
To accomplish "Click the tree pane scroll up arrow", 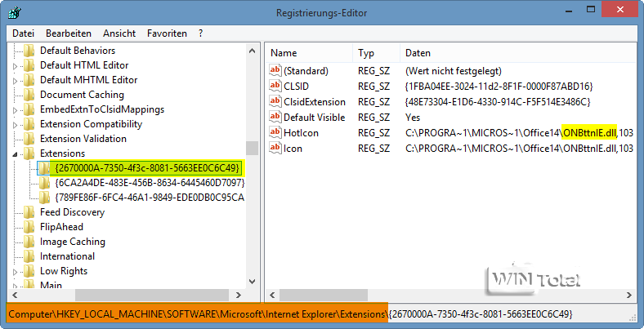I will (x=253, y=51).
